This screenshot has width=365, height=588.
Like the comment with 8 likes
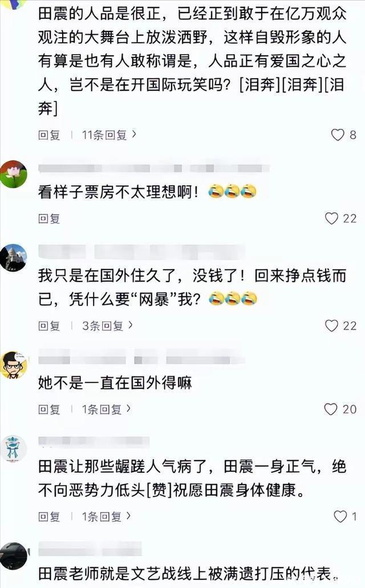point(337,135)
